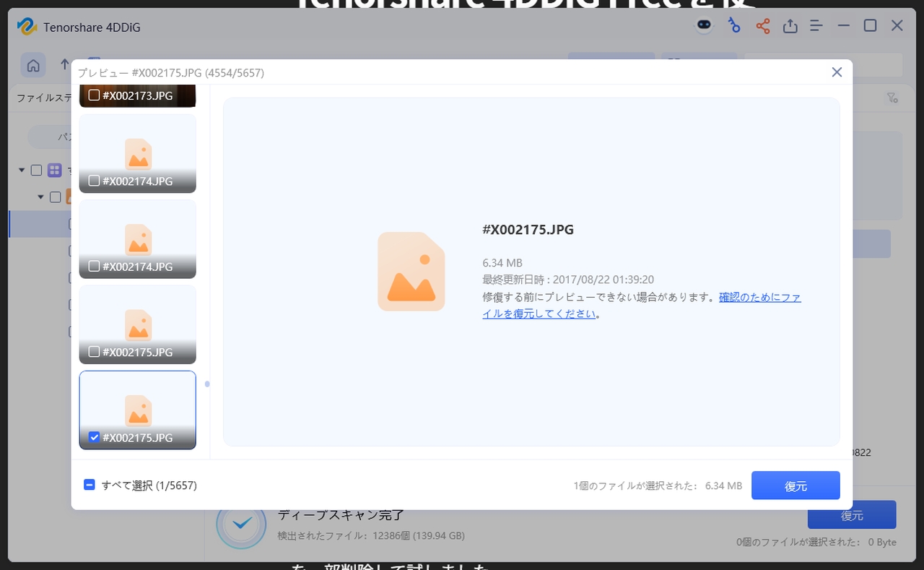This screenshot has width=924, height=570.
Task: Go to home in 4DDiG main window
Action: [x=33, y=65]
